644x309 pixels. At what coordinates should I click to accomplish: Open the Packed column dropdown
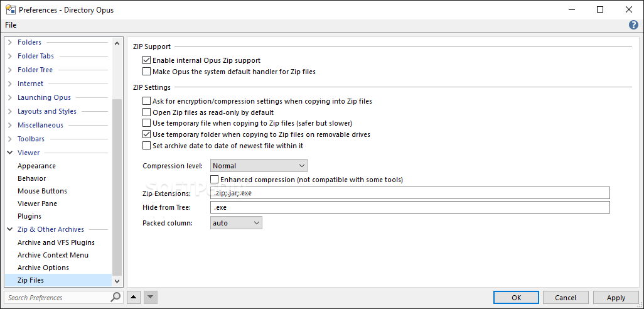[x=236, y=223]
